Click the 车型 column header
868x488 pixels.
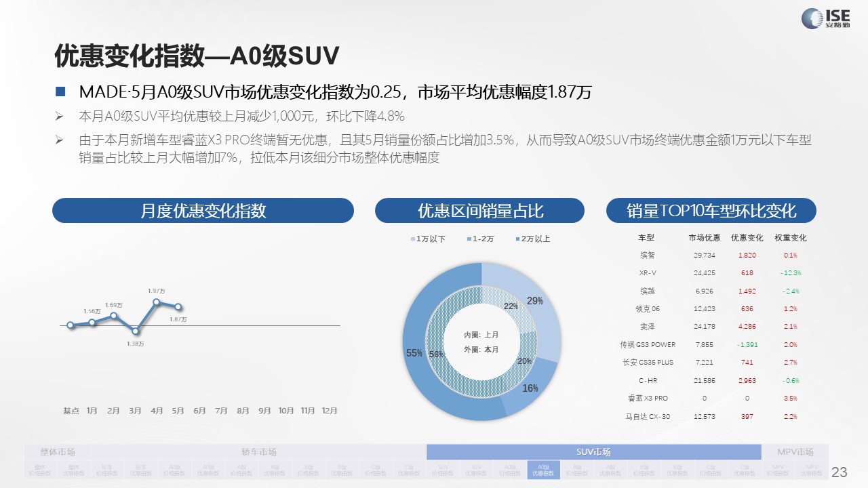[646, 238]
